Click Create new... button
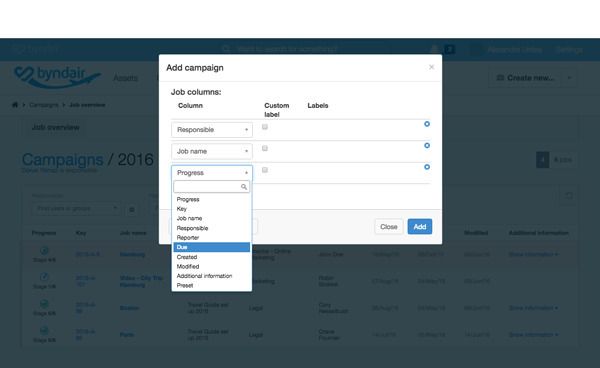 tap(525, 78)
